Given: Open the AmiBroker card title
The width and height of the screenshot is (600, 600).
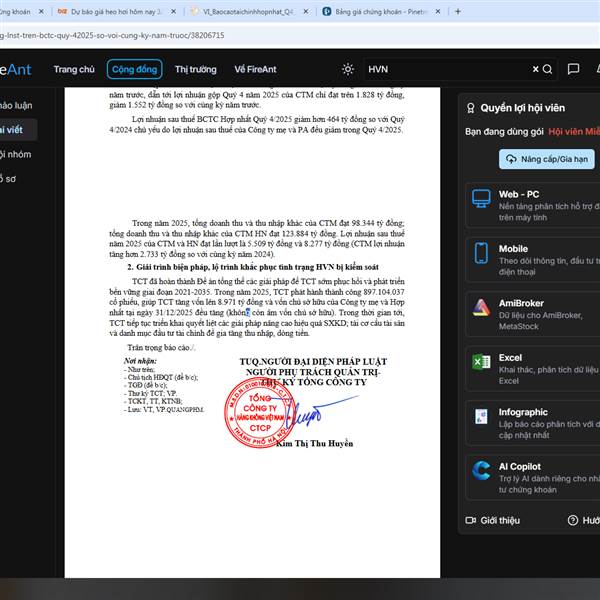Looking at the screenshot, I should click(x=521, y=303).
